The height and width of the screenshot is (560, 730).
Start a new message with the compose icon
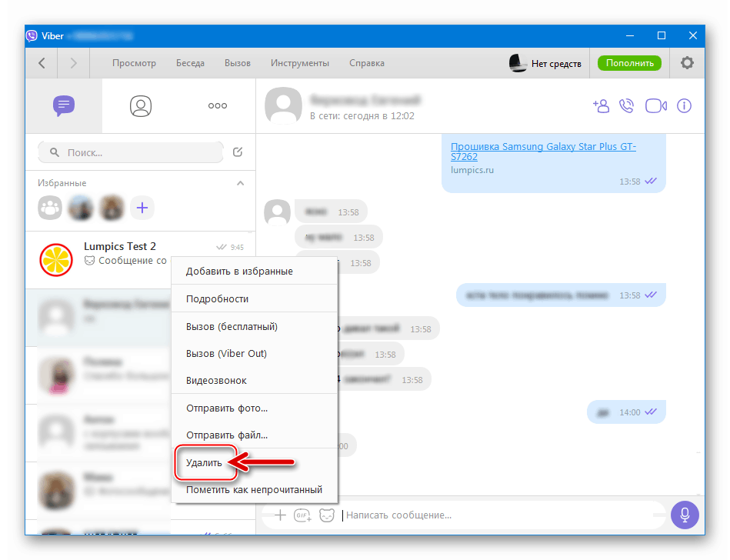point(238,153)
